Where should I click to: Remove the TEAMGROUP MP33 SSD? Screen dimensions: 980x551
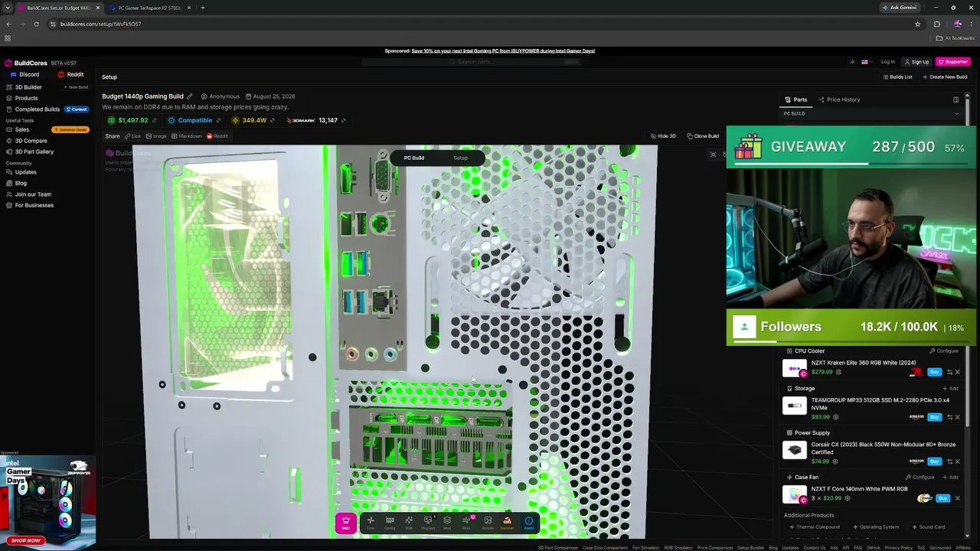pyautogui.click(x=957, y=417)
